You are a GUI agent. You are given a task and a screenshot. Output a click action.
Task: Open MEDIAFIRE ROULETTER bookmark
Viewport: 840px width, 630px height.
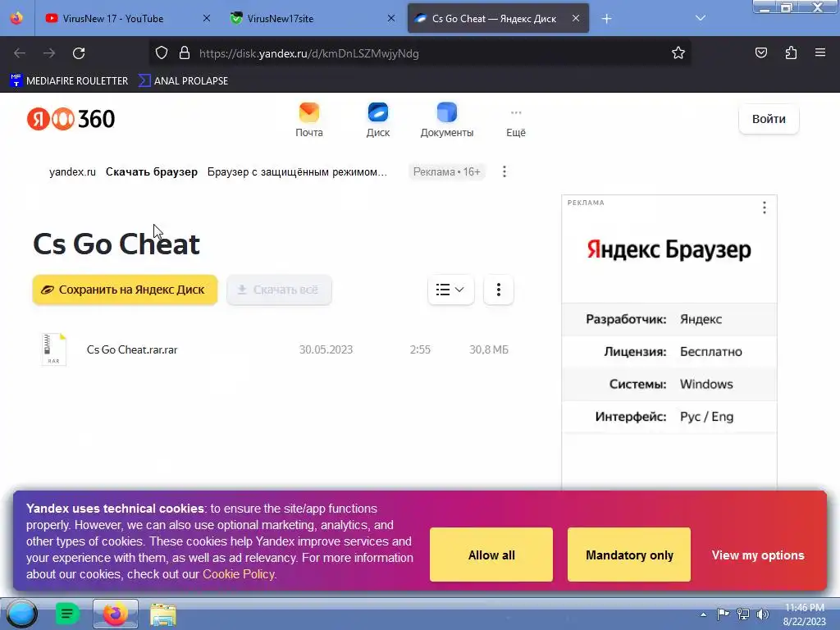(x=69, y=81)
